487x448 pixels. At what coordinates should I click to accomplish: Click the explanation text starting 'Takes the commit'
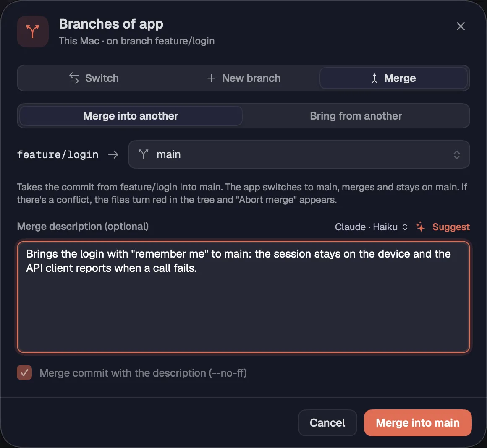pos(242,193)
